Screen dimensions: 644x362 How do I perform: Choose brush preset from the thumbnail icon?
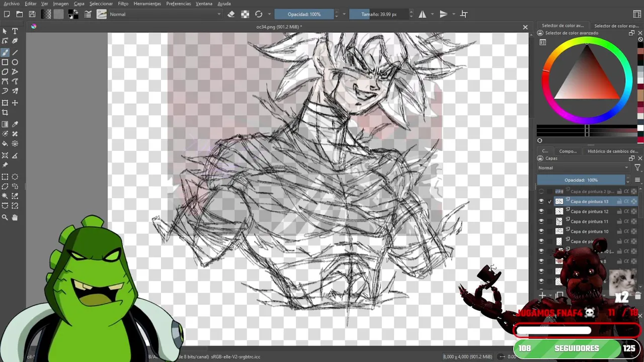[102, 14]
